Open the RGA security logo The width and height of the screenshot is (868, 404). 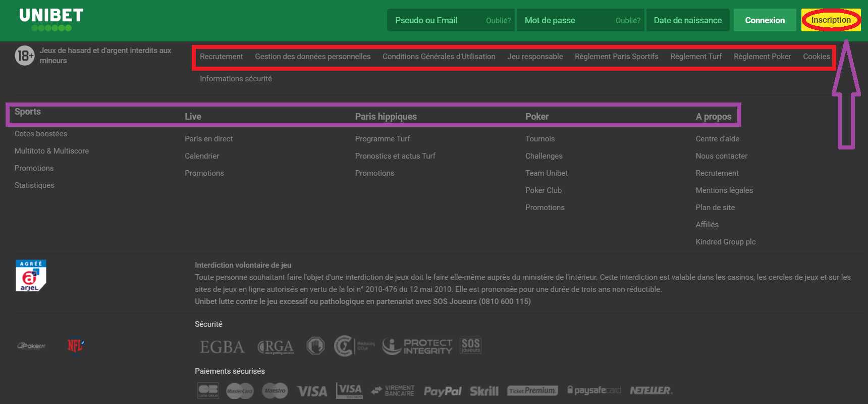pyautogui.click(x=276, y=347)
